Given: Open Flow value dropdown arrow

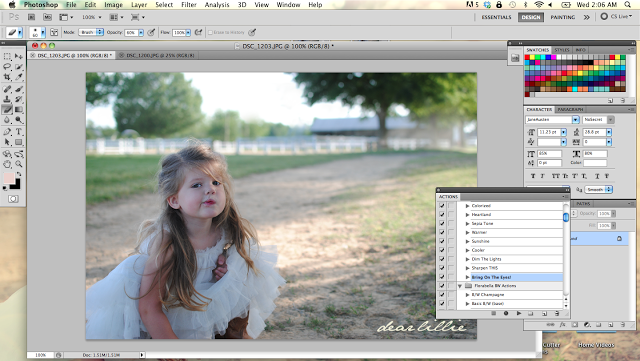Looking at the screenshot, I should (188, 32).
